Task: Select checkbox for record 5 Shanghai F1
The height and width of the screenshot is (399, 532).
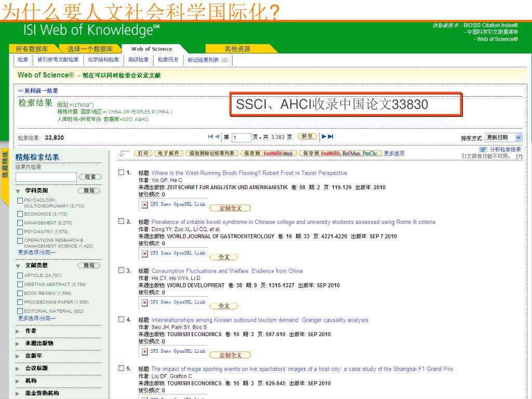Action: [121, 368]
